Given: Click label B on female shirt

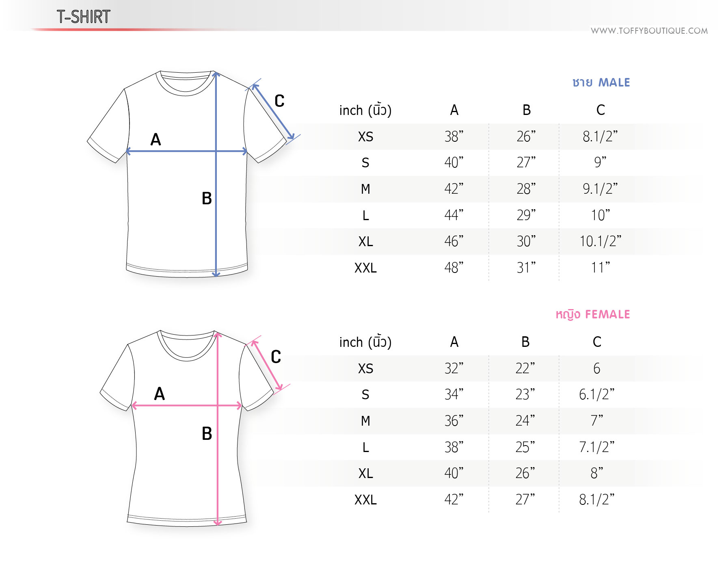Looking at the screenshot, I should point(207,434).
